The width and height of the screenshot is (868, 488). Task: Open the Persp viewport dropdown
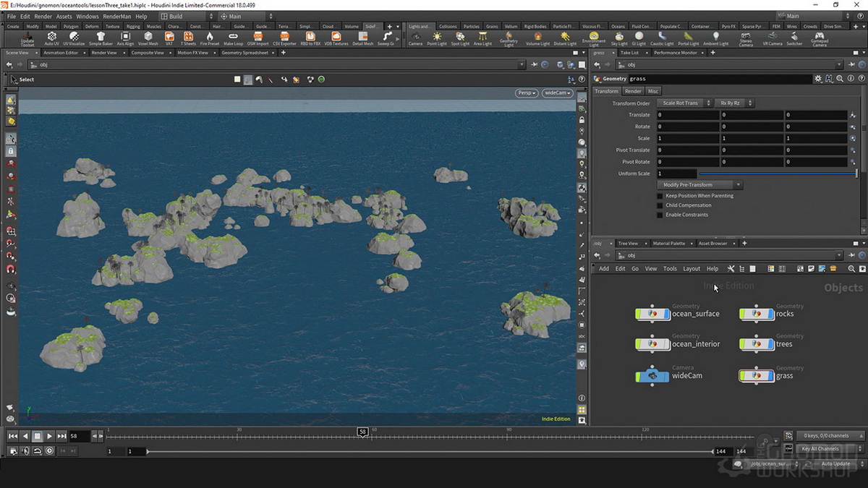527,93
